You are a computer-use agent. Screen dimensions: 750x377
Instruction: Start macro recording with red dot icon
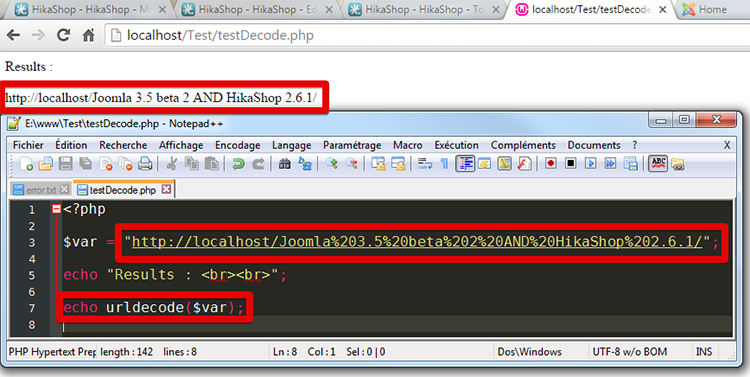(x=551, y=164)
